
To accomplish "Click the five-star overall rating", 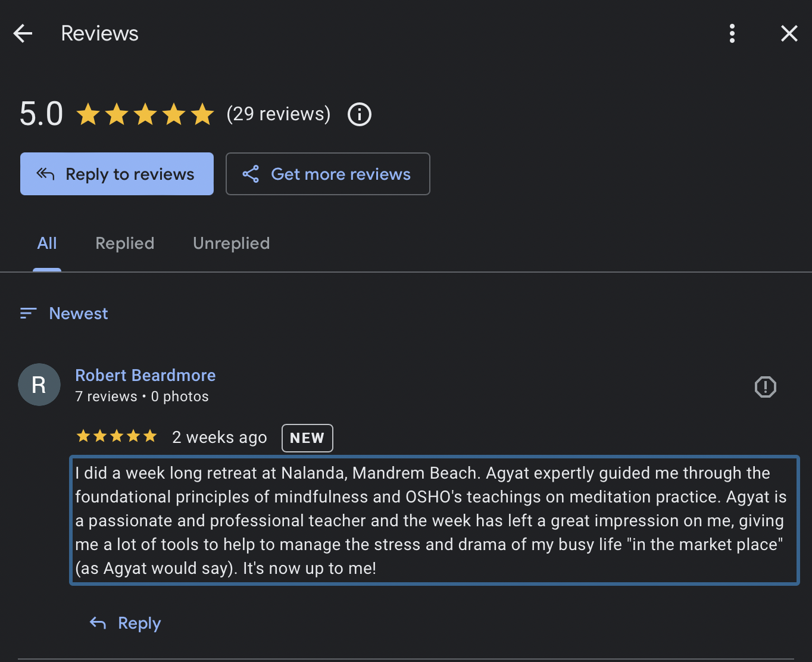I will tap(145, 114).
